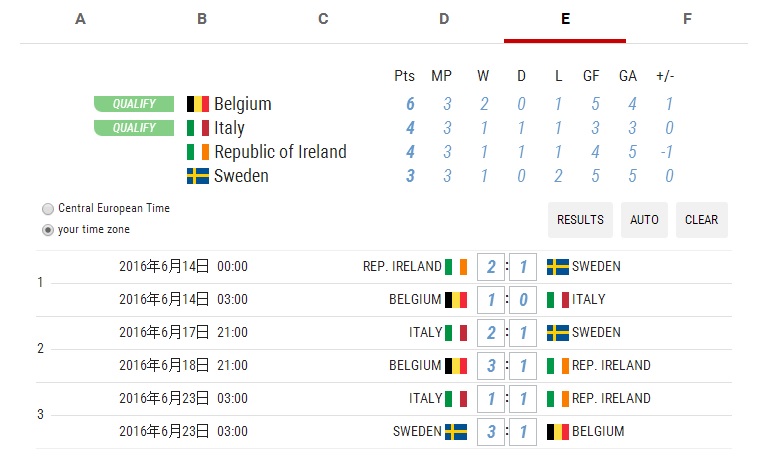Click Sweden flag in Rep. Ireland match
Image resolution: width=766 pixels, height=467 pixels.
(x=558, y=267)
